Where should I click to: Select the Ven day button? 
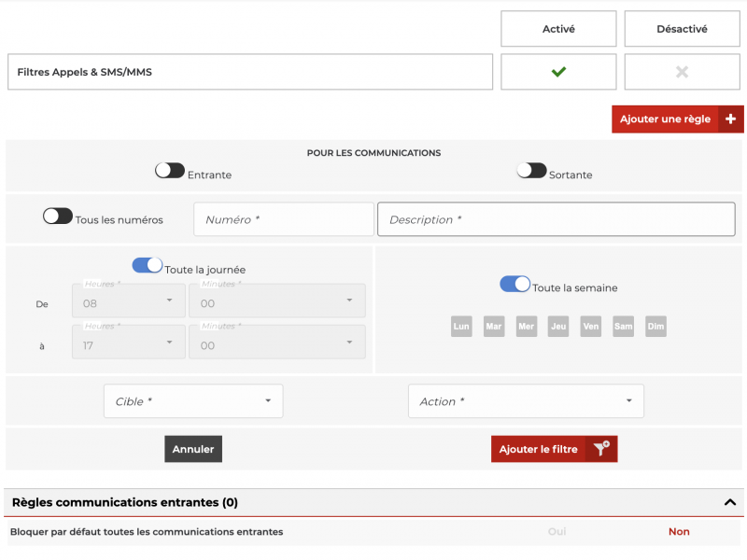click(x=591, y=327)
